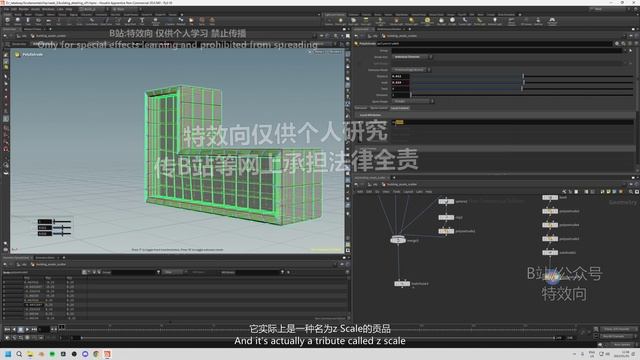
Task: Add the Gamepad Camera from shelf
Action: pos(552,21)
